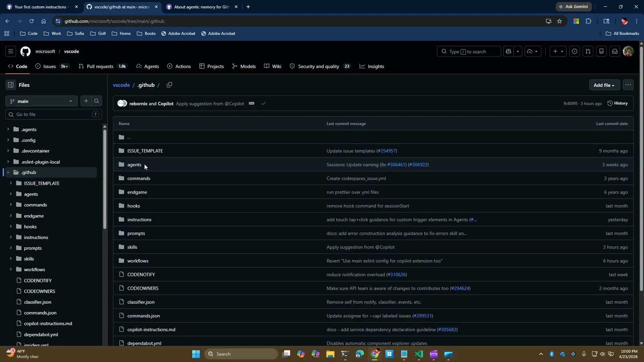Show commit message details ellipsis

252,103
